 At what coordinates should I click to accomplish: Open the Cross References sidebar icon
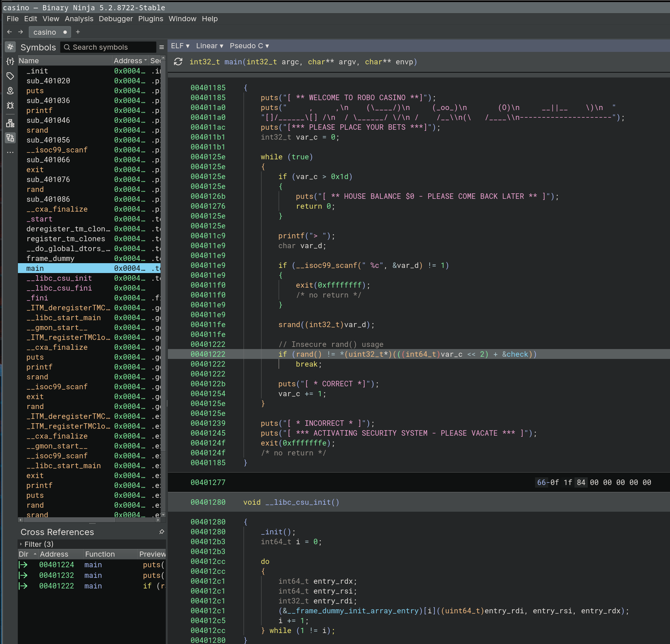tap(10, 138)
